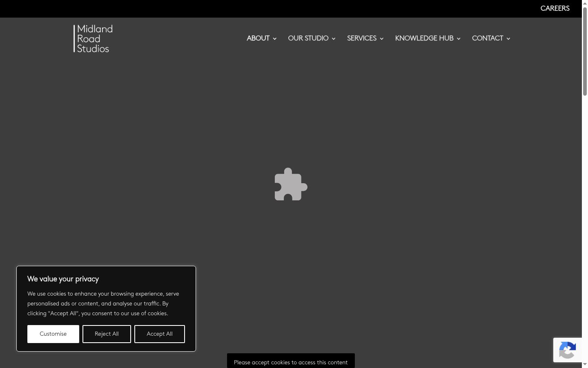Click the Reject All cookies button
The width and height of the screenshot is (588, 368).
[x=107, y=334]
